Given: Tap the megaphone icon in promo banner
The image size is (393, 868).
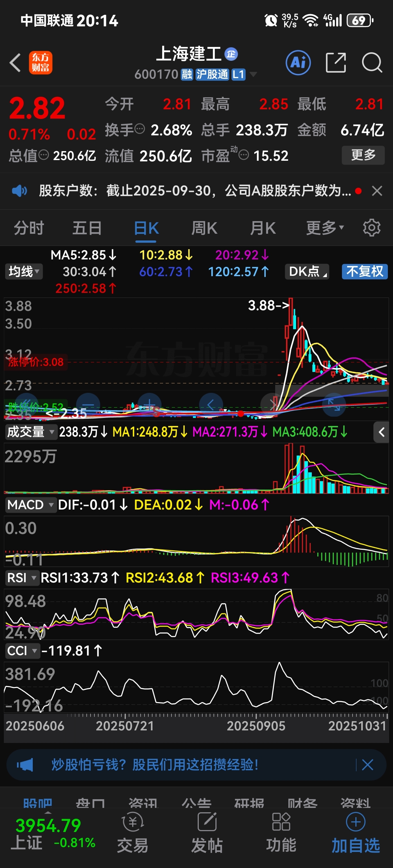Looking at the screenshot, I should pyautogui.click(x=25, y=765).
